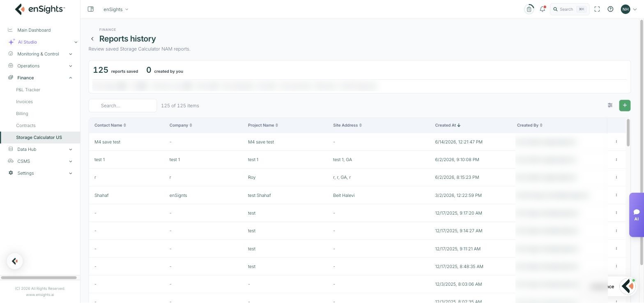Open the Contracts page

click(26, 125)
